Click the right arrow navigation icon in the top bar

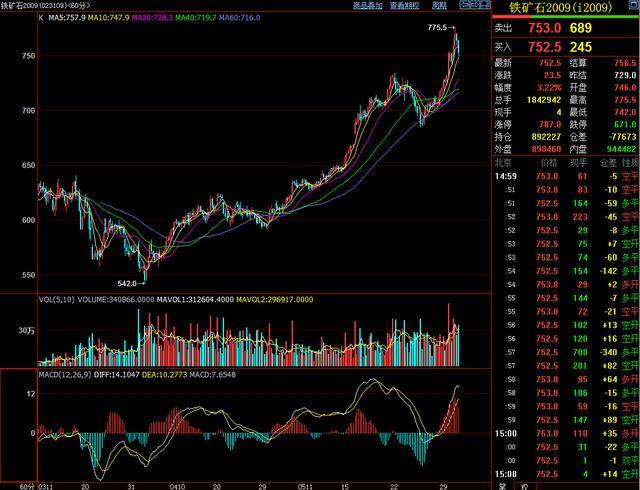click(473, 5)
